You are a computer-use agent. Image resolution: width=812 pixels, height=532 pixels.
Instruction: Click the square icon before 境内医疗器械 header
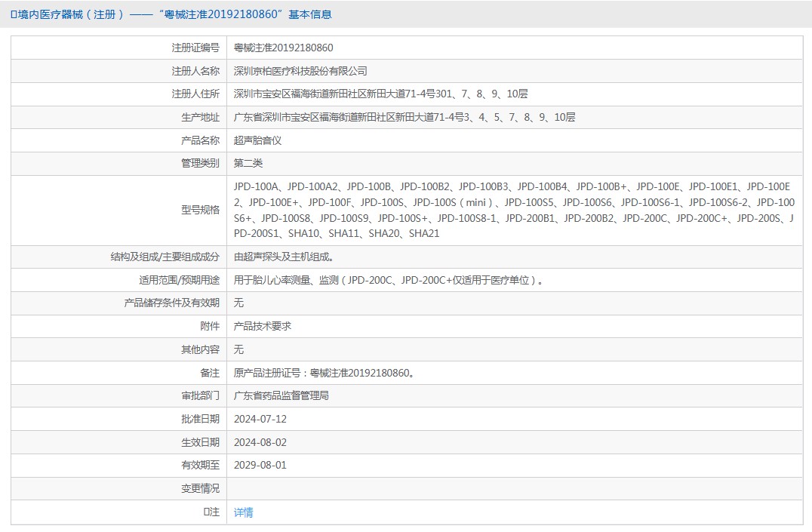[14, 14]
